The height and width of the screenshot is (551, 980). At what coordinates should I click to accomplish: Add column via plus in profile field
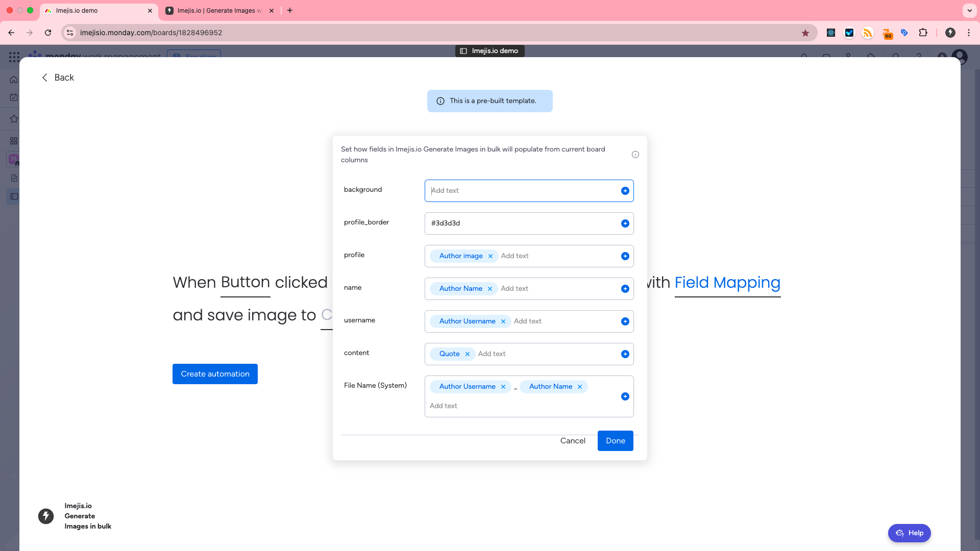pyautogui.click(x=625, y=256)
